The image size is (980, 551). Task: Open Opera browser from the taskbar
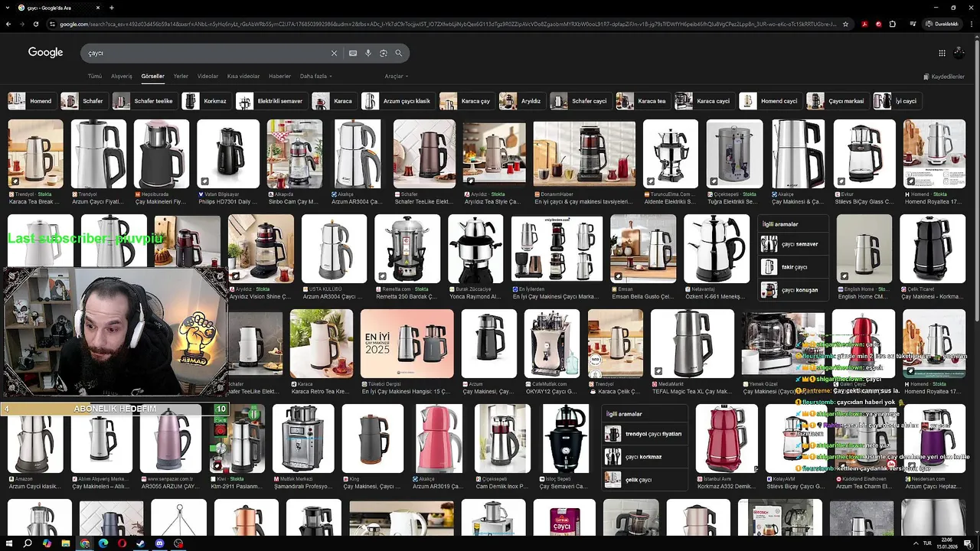(x=122, y=543)
